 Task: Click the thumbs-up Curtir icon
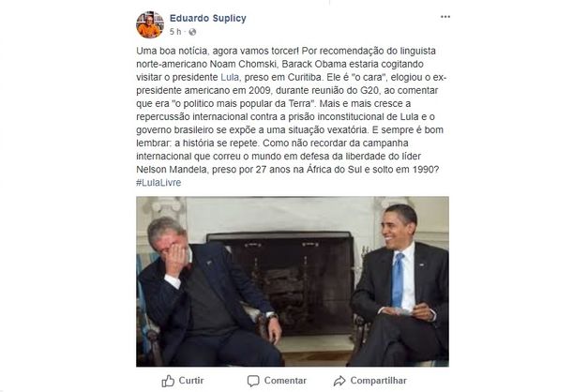click(168, 381)
